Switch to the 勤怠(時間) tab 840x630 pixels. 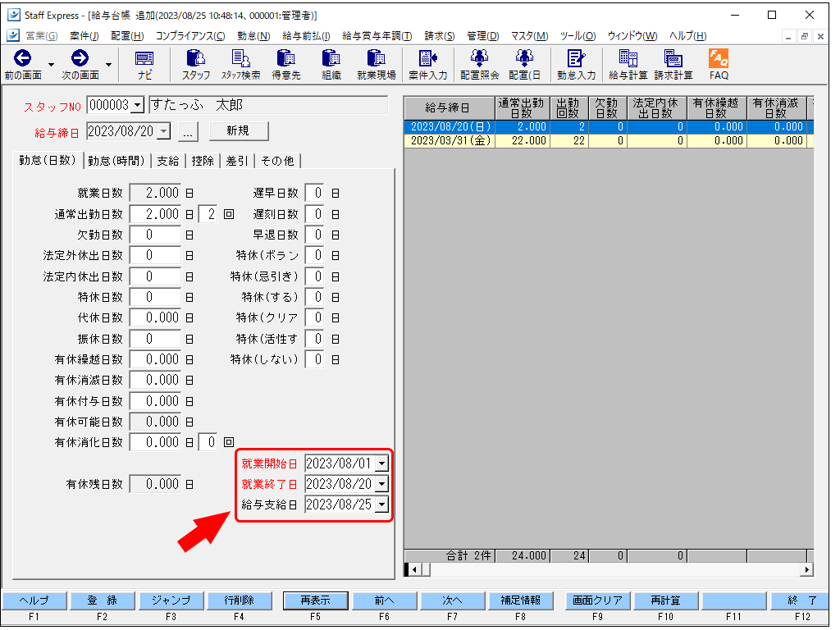(x=116, y=161)
